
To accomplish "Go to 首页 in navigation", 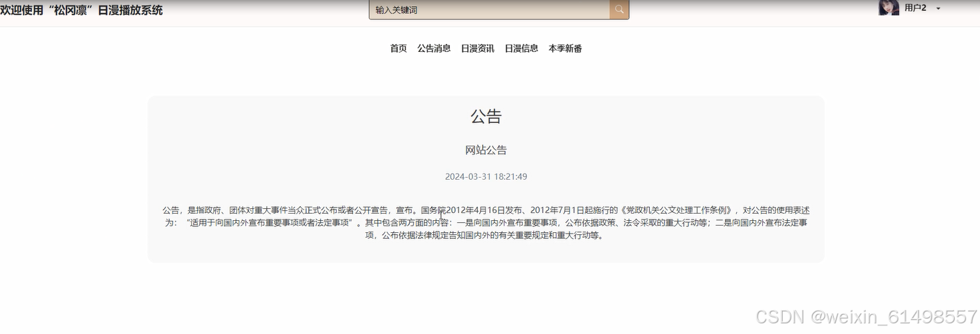I will pyautogui.click(x=399, y=49).
